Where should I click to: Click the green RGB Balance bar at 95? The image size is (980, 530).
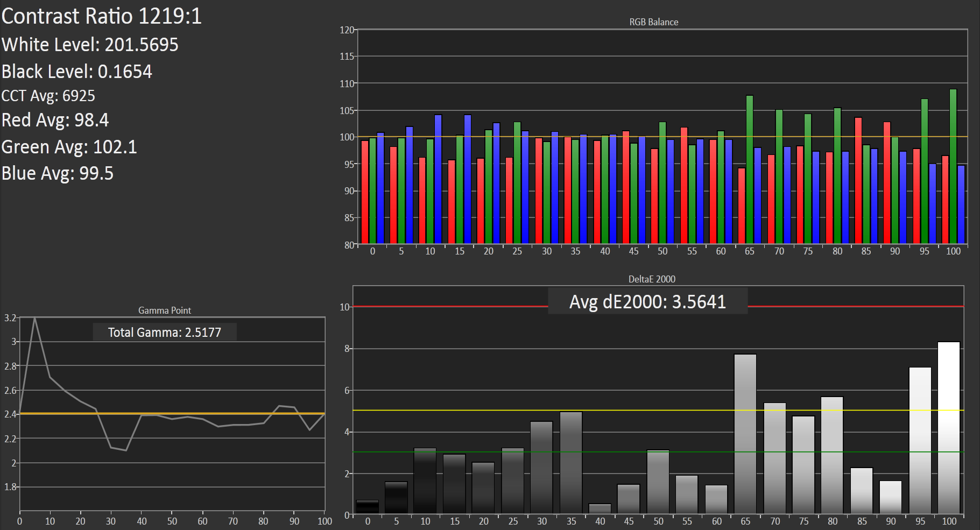pyautogui.click(x=925, y=171)
